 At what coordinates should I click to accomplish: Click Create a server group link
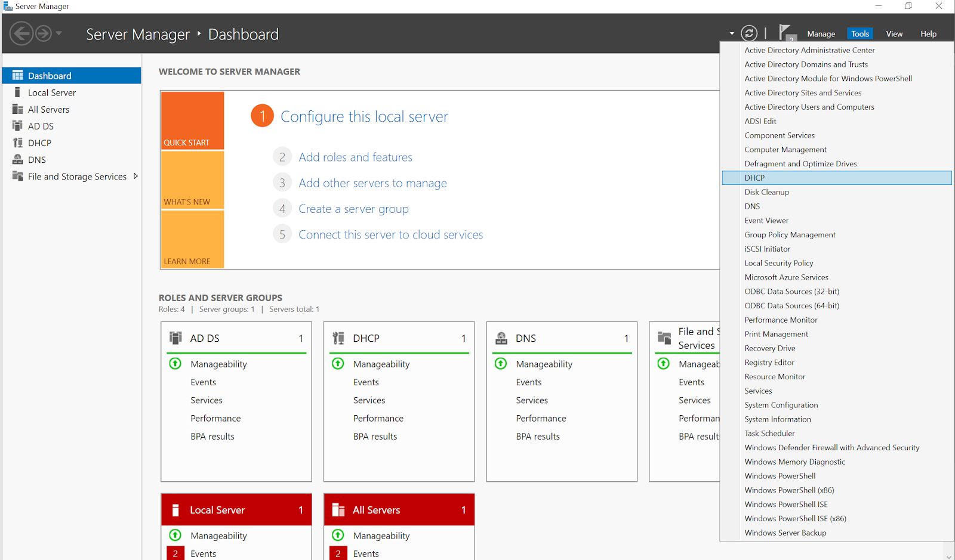[353, 209]
